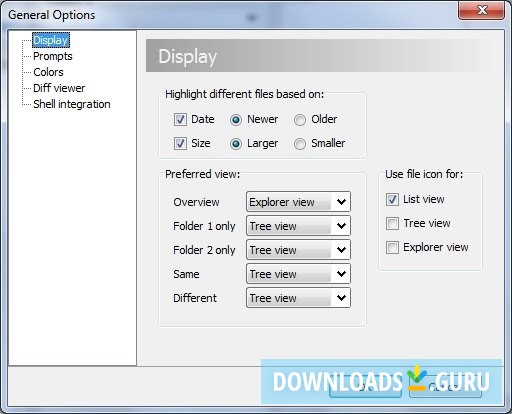Enable file icon for Explorer view
The image size is (512, 414).
[x=392, y=247]
